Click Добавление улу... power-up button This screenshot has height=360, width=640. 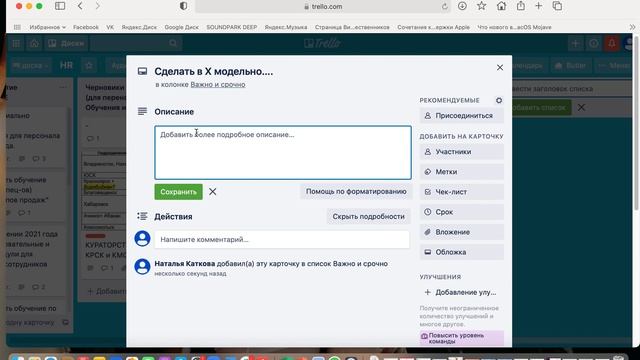pyautogui.click(x=461, y=292)
